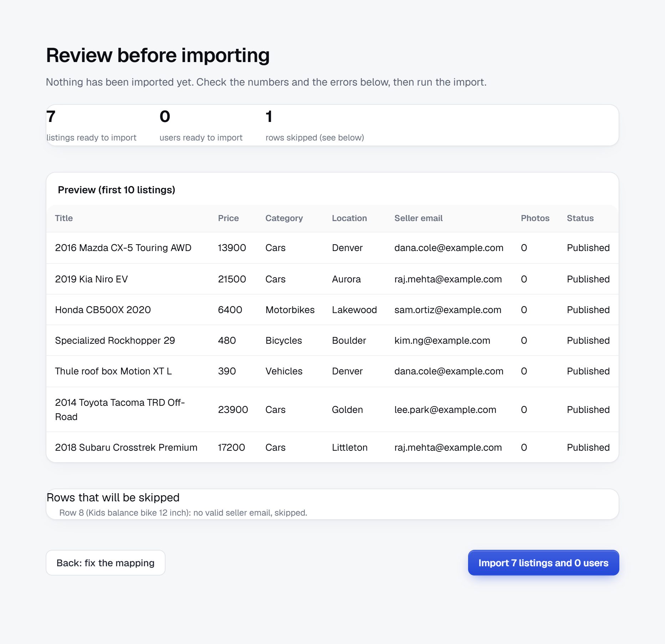Click the Motorbikes category cell
The height and width of the screenshot is (644, 665).
[290, 310]
